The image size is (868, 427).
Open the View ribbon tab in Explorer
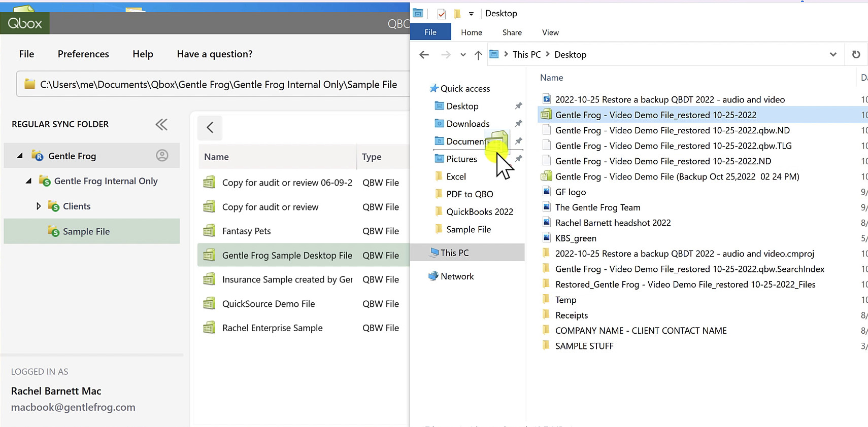click(x=550, y=32)
